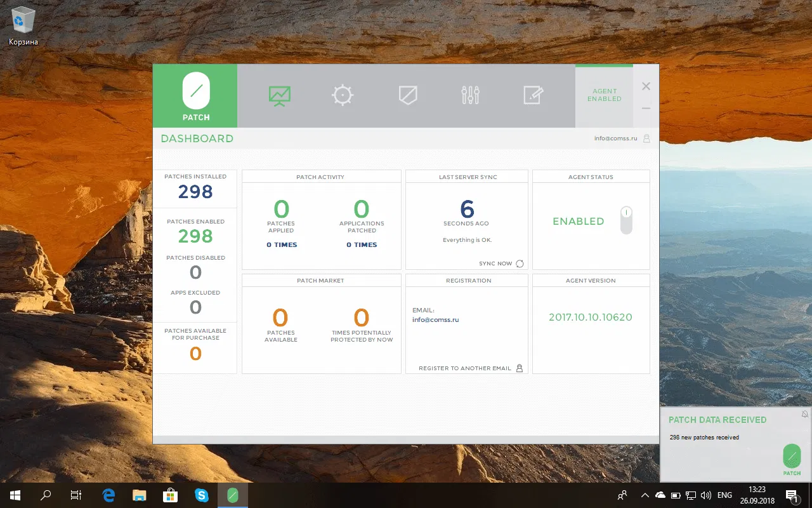This screenshot has height=508, width=812.
Task: Click the Patch Data Received notification
Action: pyautogui.click(x=717, y=420)
